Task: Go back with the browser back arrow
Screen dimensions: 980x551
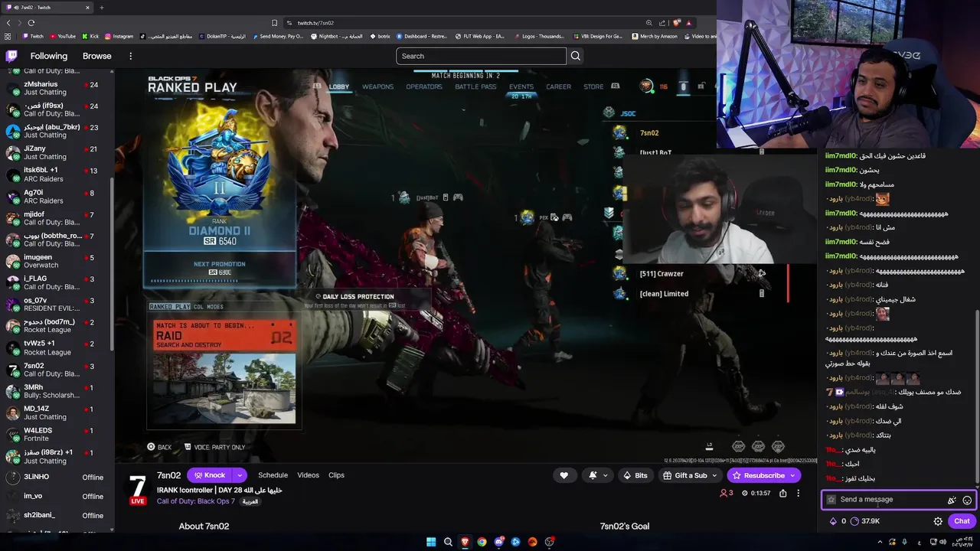Action: click(x=8, y=23)
